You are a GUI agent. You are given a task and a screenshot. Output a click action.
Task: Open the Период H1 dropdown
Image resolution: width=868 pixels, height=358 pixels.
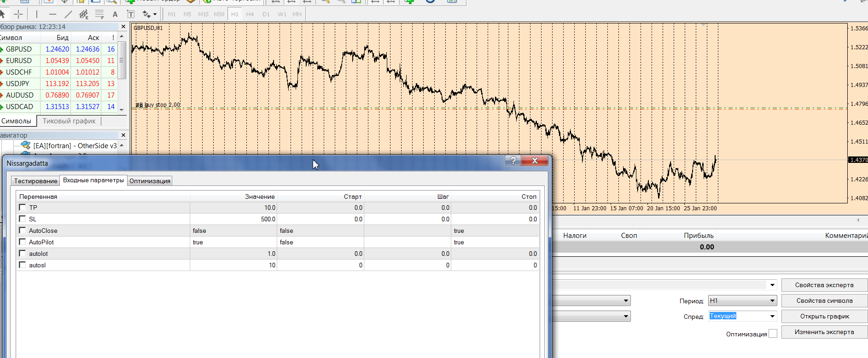743,300
